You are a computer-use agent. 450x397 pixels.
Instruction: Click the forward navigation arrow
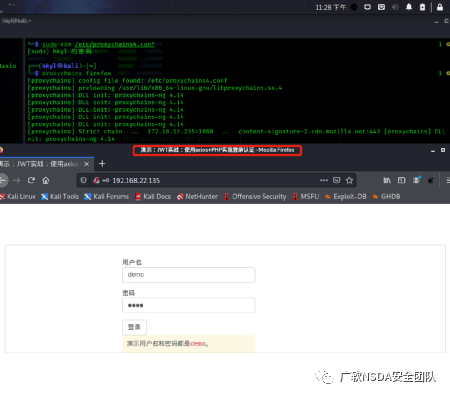[17, 180]
